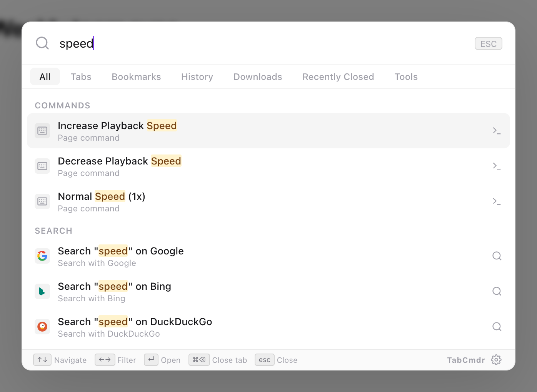The height and width of the screenshot is (392, 537).
Task: Click the command-delete Close tab key hint
Action: [x=199, y=360]
